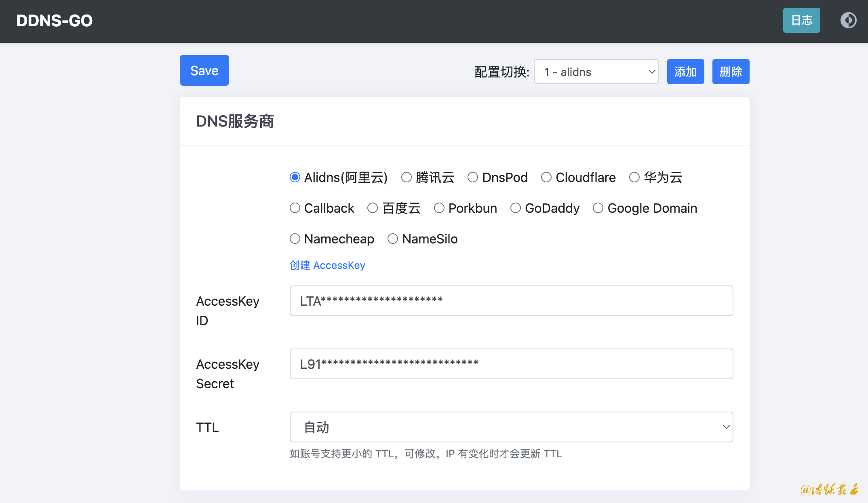Click the AccessKey ID label
This screenshot has width=868, height=503.
228,311
